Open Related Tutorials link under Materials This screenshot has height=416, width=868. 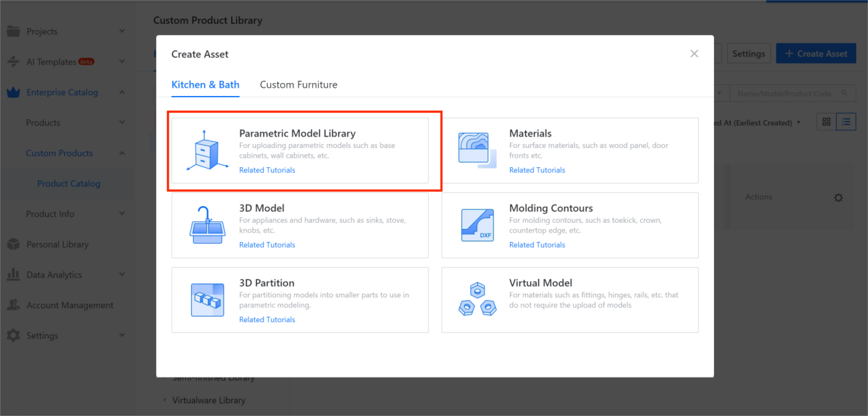tap(537, 170)
